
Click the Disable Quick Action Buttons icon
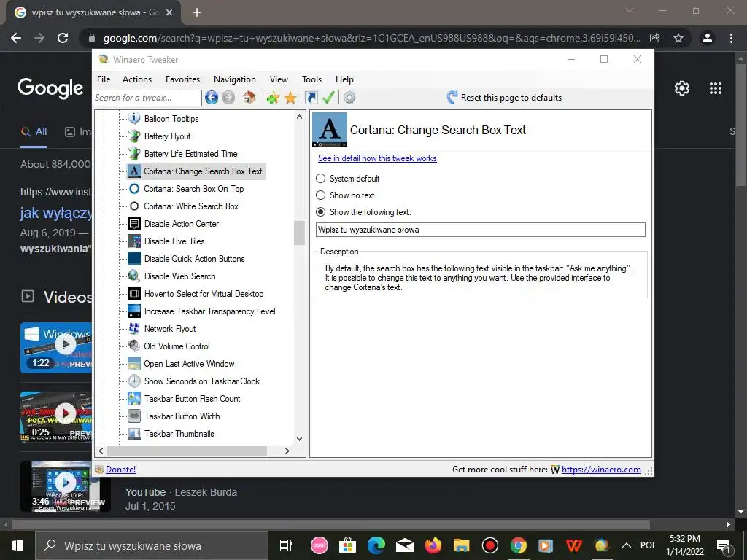134,259
